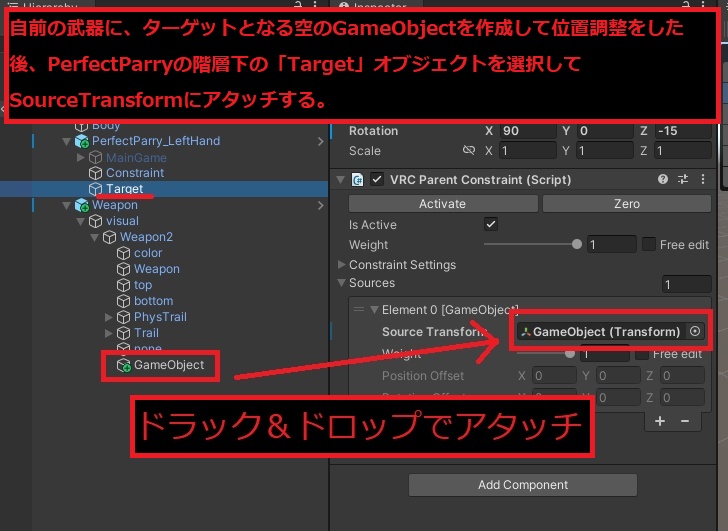The width and height of the screenshot is (728, 531).
Task: Select the top object
Action: click(143, 285)
